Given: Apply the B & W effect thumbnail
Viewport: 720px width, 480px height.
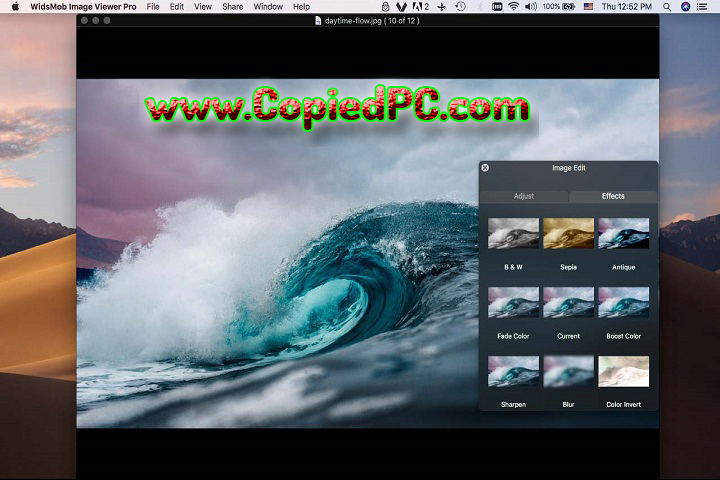Looking at the screenshot, I should 513,234.
